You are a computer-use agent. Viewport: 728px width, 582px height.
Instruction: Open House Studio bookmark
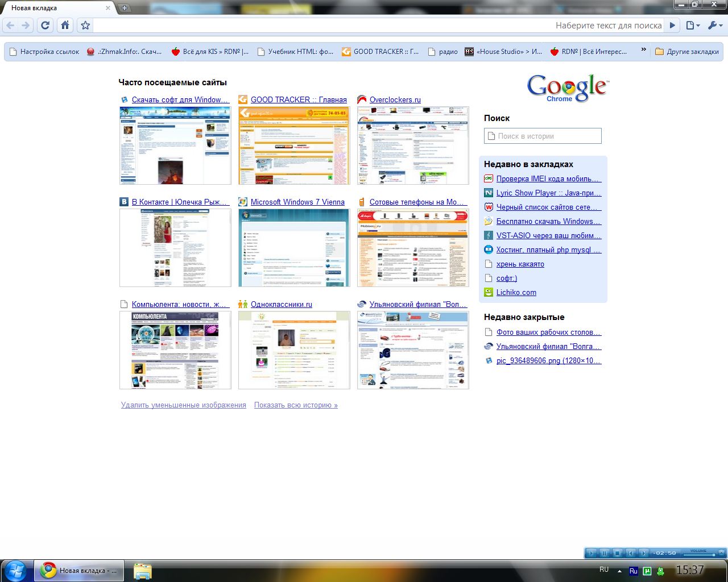(504, 52)
